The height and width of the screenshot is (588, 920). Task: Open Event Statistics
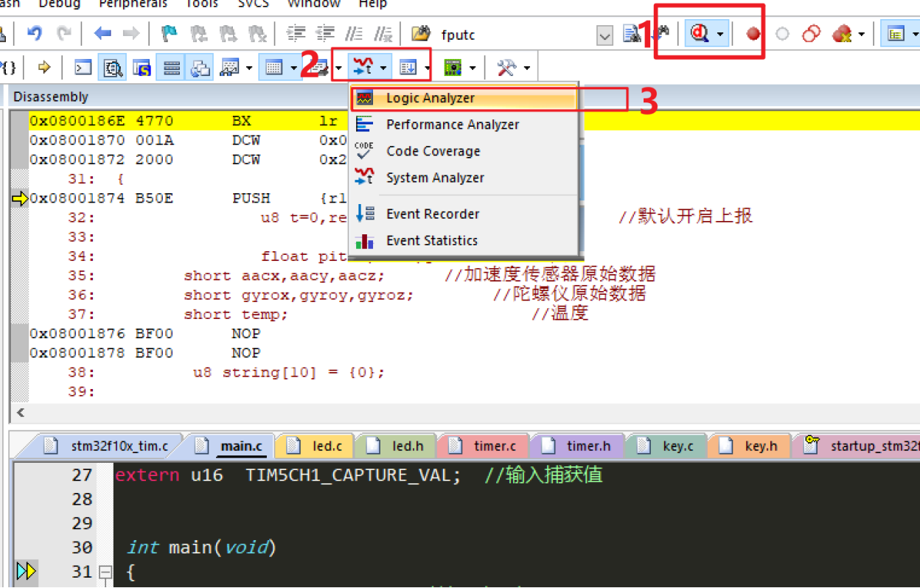tap(464, 240)
